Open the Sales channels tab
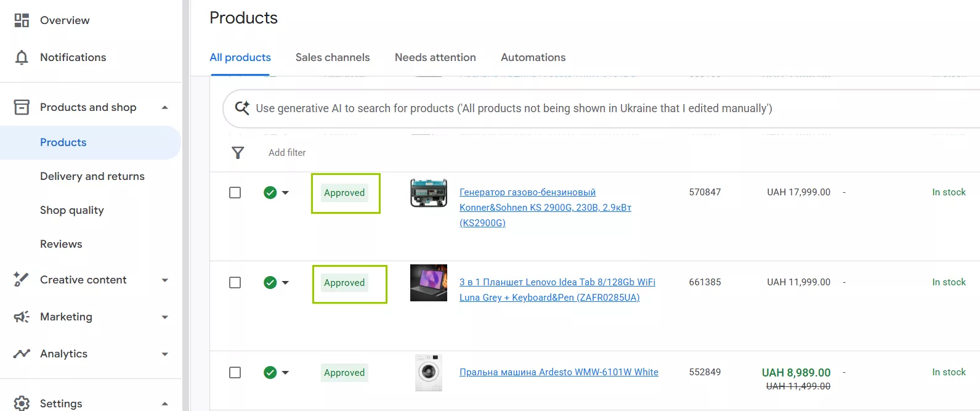The image size is (980, 411). [x=333, y=57]
